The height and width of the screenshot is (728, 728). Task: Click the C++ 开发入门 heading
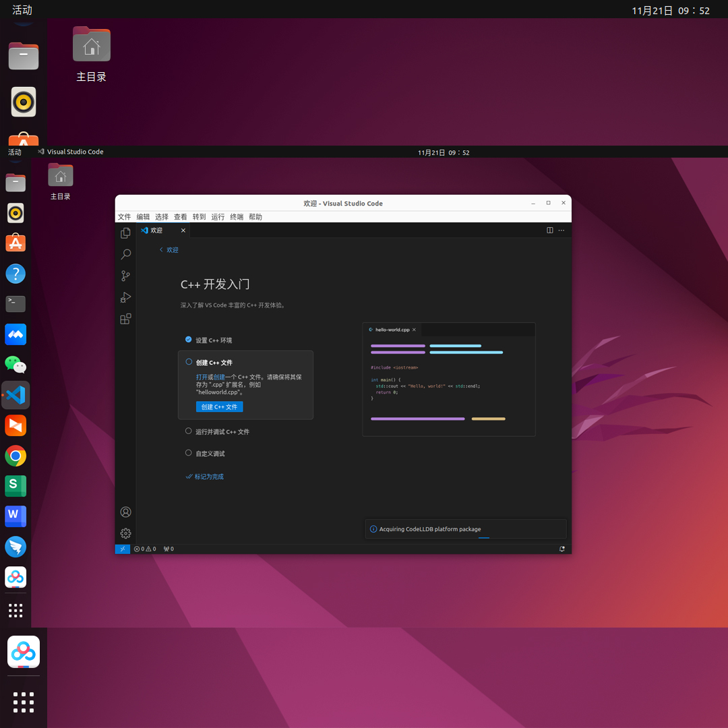tap(215, 284)
